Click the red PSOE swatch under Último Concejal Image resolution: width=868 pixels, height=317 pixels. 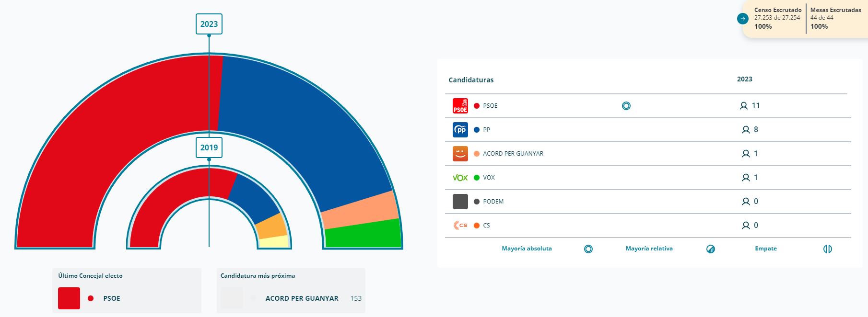[x=69, y=298]
